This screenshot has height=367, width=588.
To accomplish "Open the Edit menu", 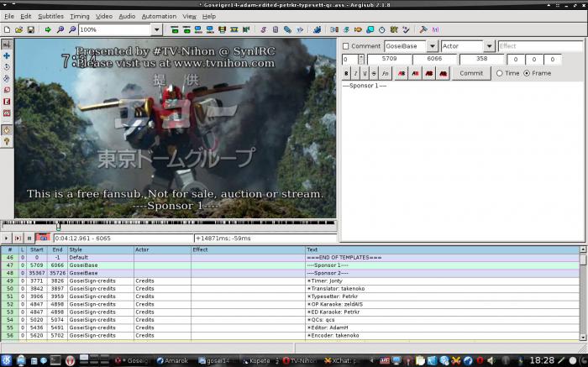I will tap(25, 17).
